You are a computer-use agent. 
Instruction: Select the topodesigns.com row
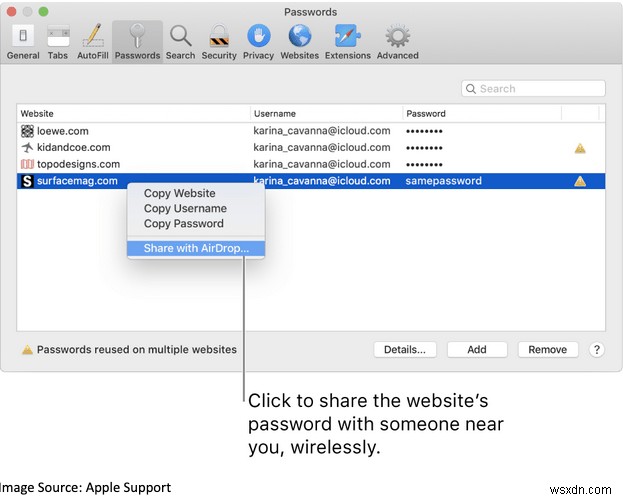pos(311,164)
